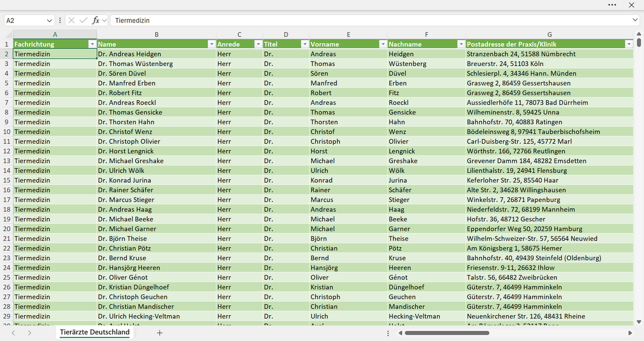
Task: Select column G header
Action: (x=550, y=34)
